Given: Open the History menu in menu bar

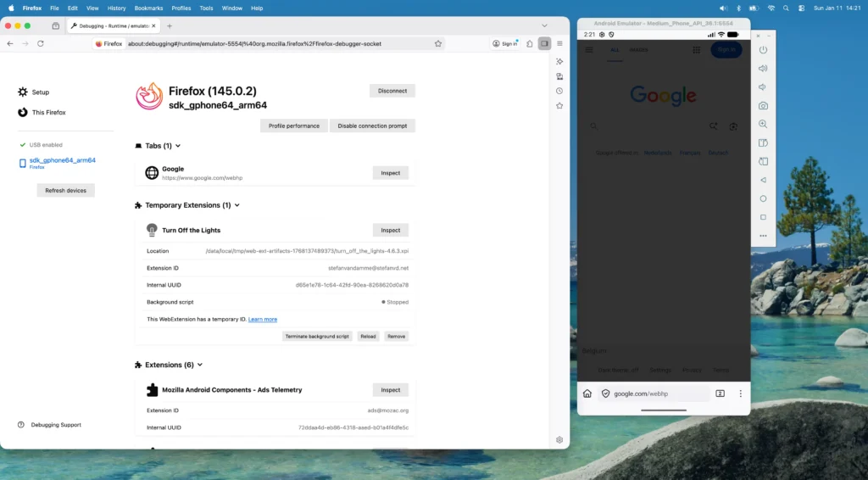Looking at the screenshot, I should coord(116,8).
